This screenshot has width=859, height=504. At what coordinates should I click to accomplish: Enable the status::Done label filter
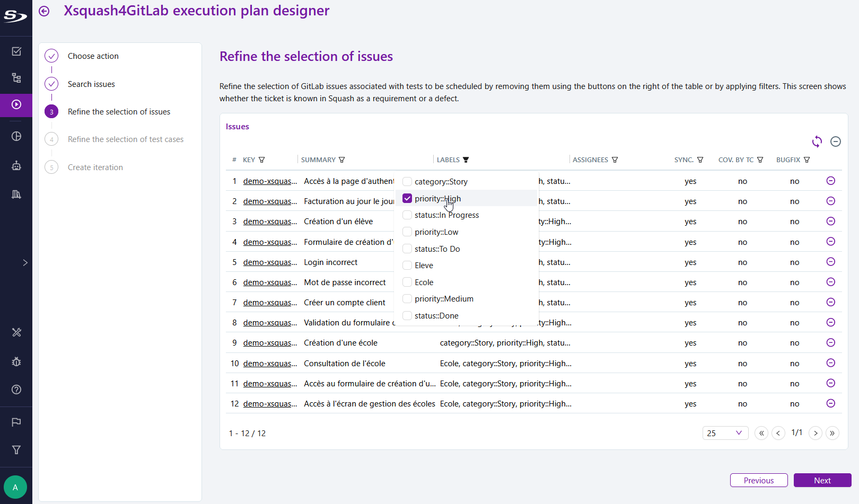coord(407,316)
